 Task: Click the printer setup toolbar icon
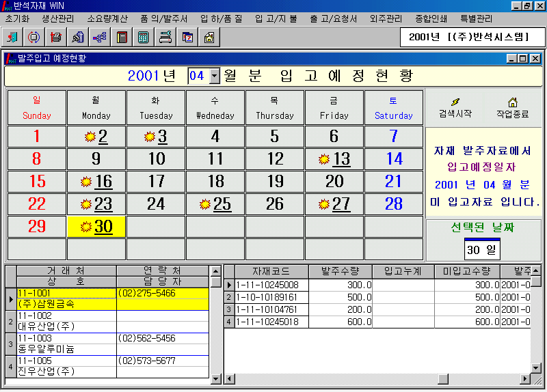point(164,38)
